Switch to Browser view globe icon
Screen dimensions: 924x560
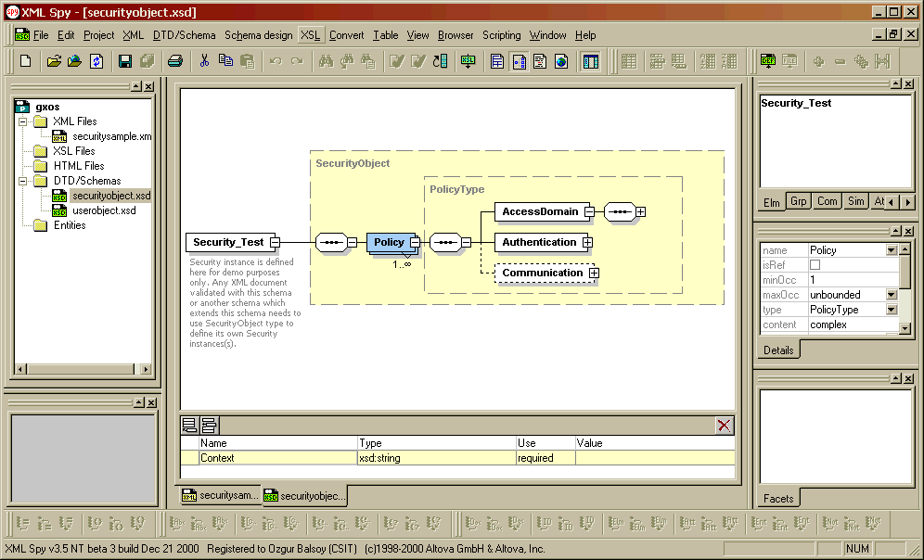tap(561, 61)
